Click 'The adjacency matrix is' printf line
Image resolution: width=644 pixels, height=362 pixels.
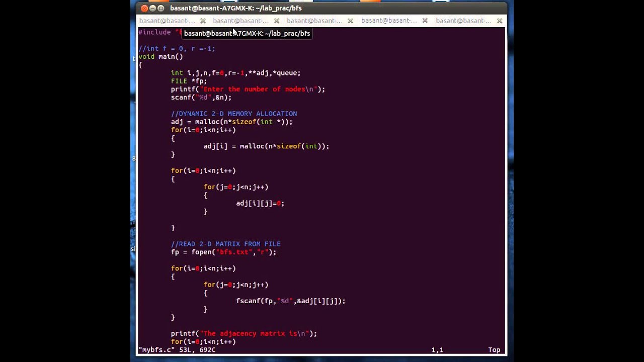click(244, 333)
